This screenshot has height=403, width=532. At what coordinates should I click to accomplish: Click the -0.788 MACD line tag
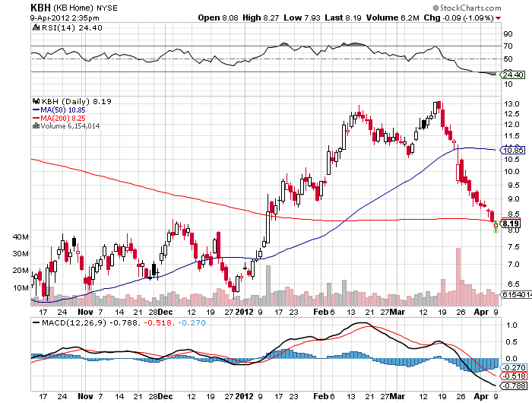pos(514,386)
